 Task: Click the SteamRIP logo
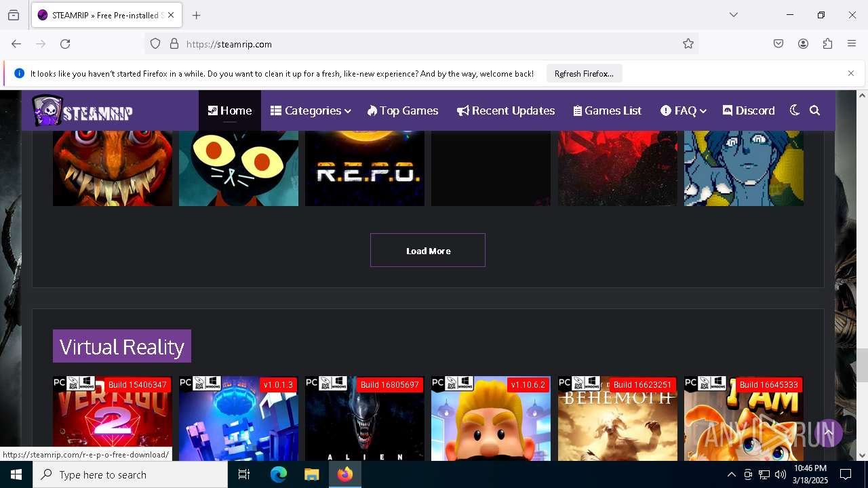(x=82, y=111)
